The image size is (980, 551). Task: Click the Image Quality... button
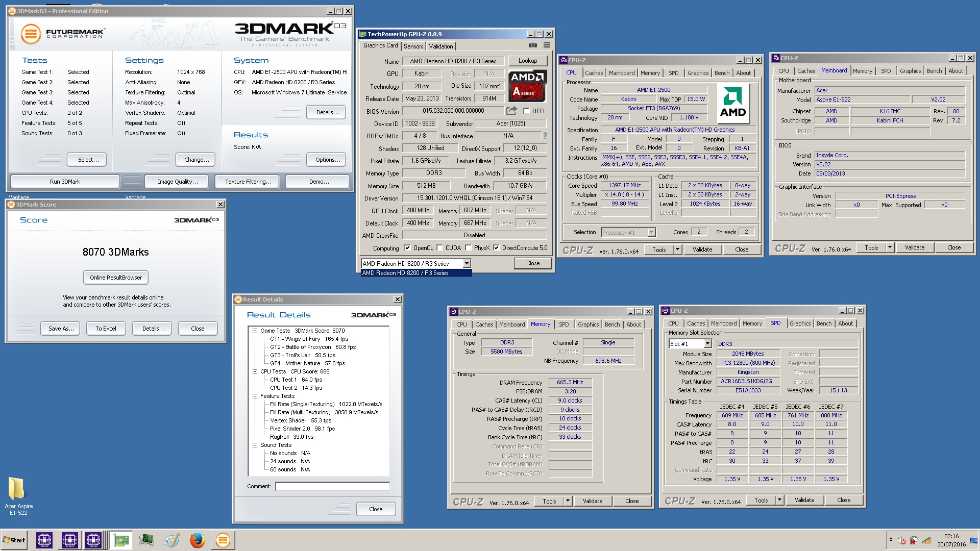pos(177,182)
